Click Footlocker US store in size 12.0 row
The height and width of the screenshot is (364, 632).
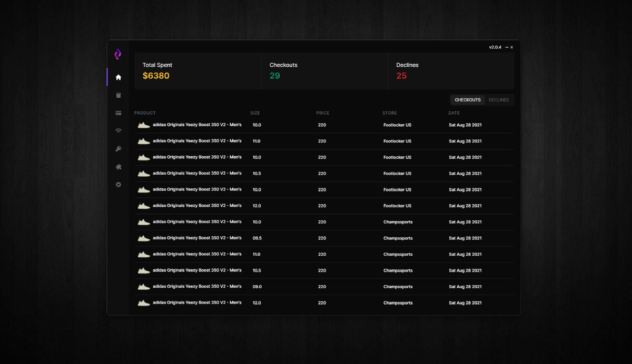(397, 206)
